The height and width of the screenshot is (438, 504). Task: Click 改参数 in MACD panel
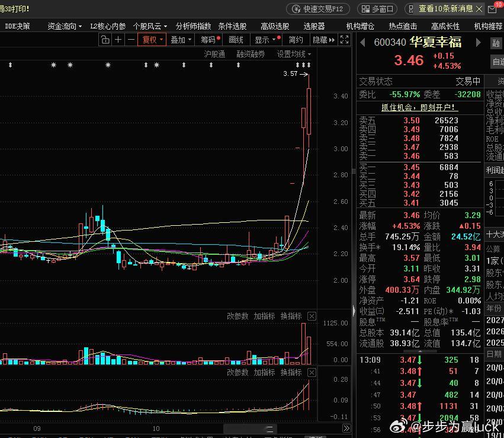[237, 372]
